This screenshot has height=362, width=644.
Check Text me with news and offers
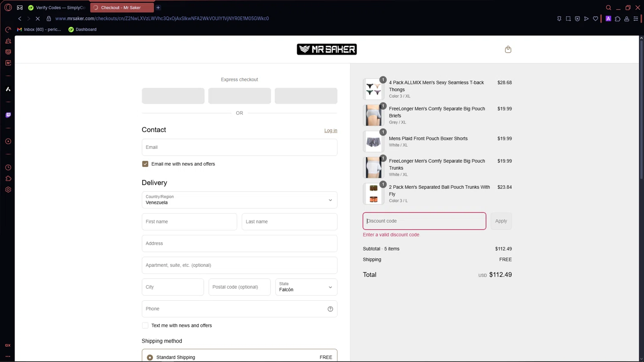click(145, 326)
